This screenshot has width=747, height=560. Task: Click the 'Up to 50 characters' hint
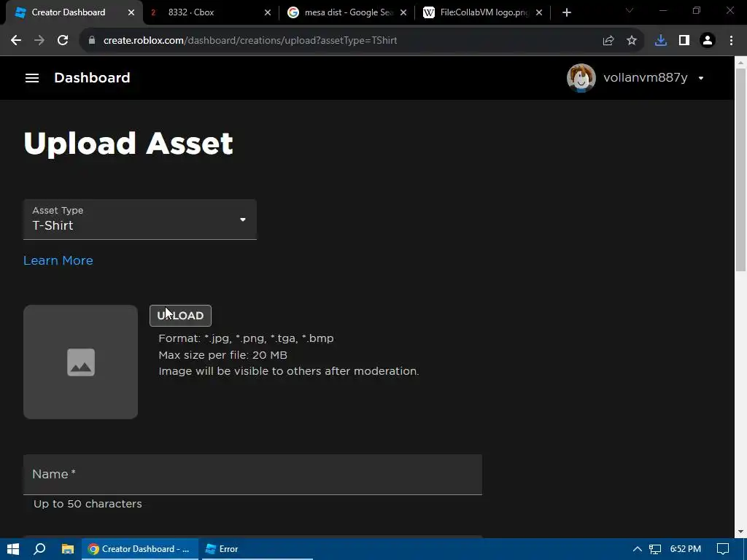coord(88,504)
